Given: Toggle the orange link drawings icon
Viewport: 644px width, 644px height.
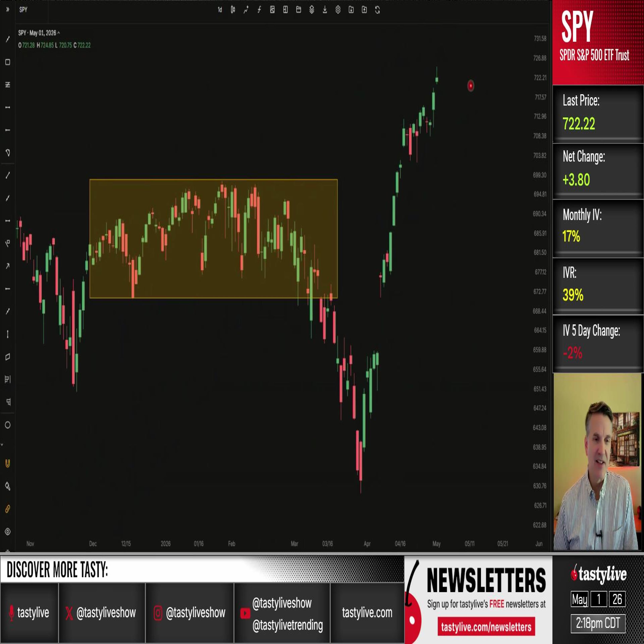Looking at the screenshot, I should coord(8,509).
